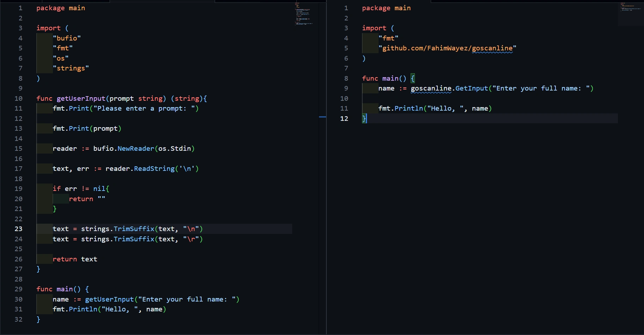Click the closing brace on line 12 right editor
The image size is (644, 335).
click(x=364, y=119)
